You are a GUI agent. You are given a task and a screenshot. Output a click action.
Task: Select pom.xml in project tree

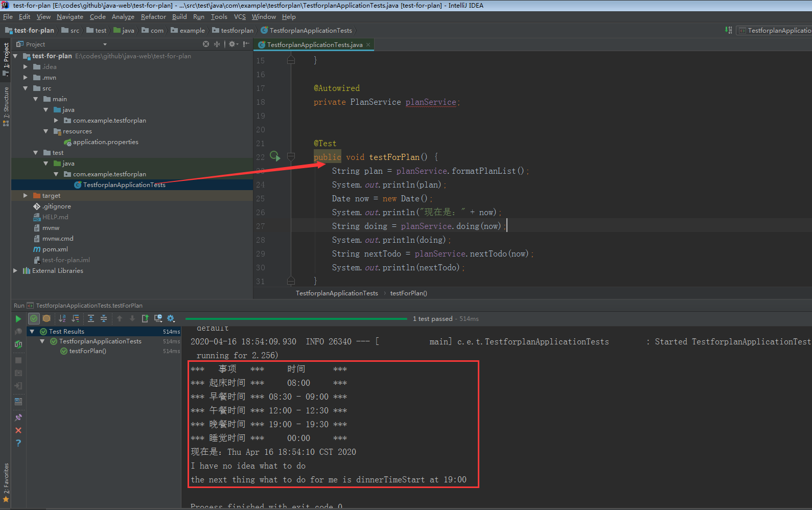(x=51, y=249)
